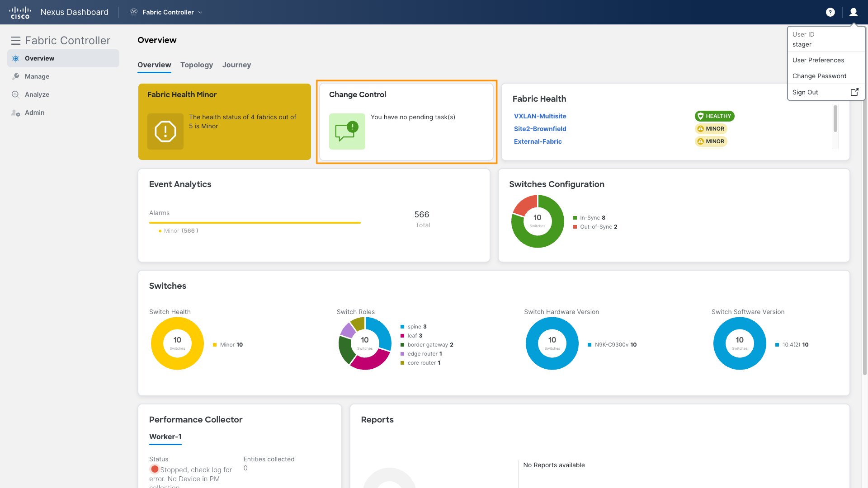Click the In-Sync green legend swatch
868x488 pixels.
575,218
